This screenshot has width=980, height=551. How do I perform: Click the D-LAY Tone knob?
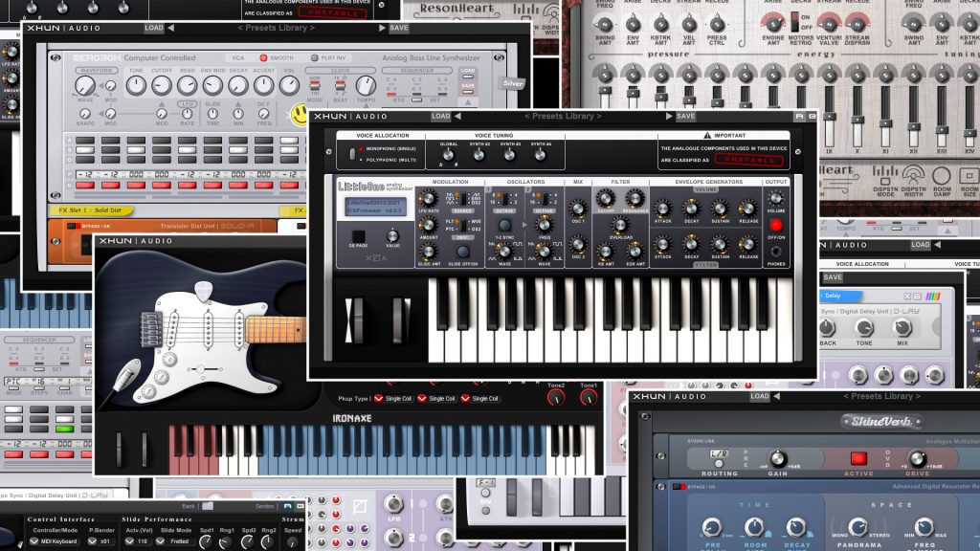[x=864, y=327]
